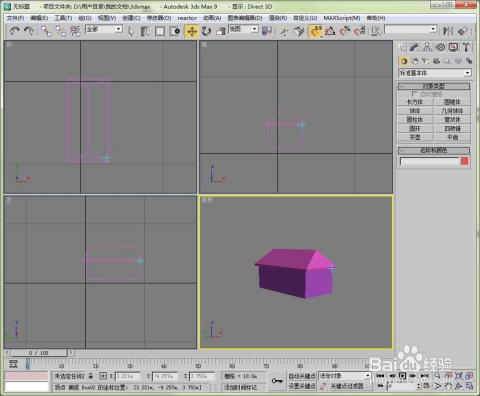Viewport: 480px width, 396px height.
Task: Click the Undo arrow icon
Action: [x=14, y=31]
